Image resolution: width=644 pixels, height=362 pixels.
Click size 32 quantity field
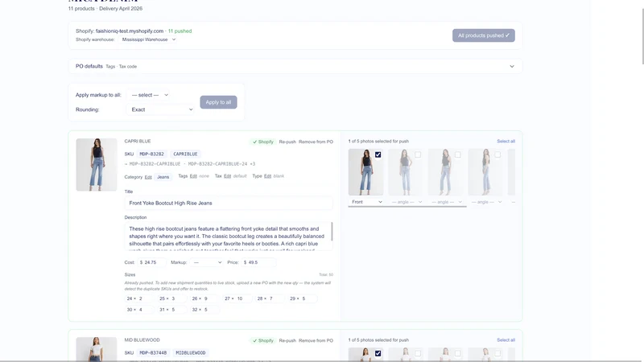point(204,310)
